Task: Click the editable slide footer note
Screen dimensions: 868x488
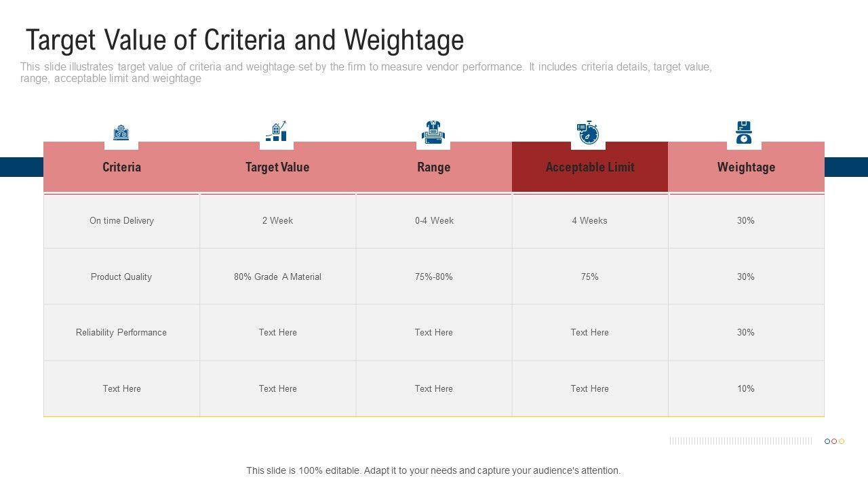Action: click(433, 470)
